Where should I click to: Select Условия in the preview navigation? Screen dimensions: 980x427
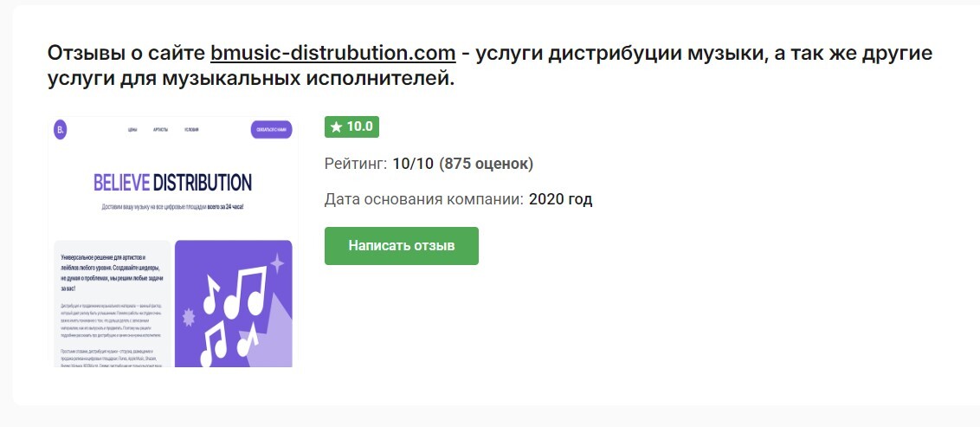(x=191, y=130)
